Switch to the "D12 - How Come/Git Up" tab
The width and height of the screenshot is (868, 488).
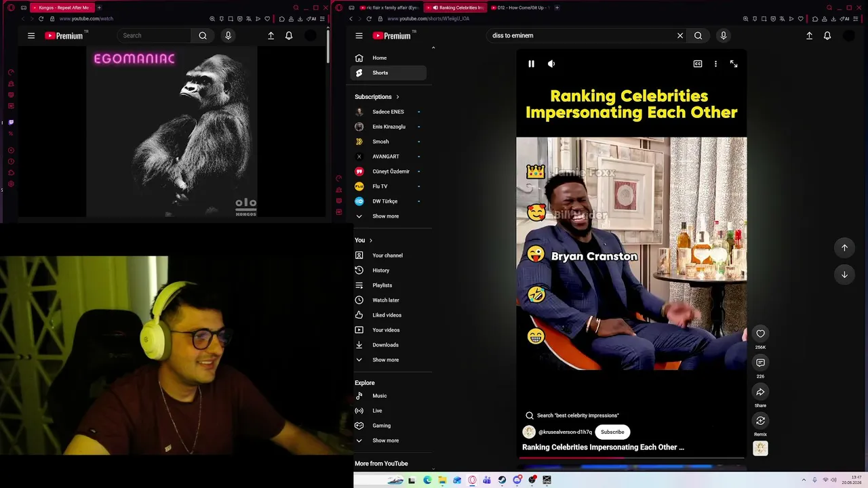pos(521,7)
